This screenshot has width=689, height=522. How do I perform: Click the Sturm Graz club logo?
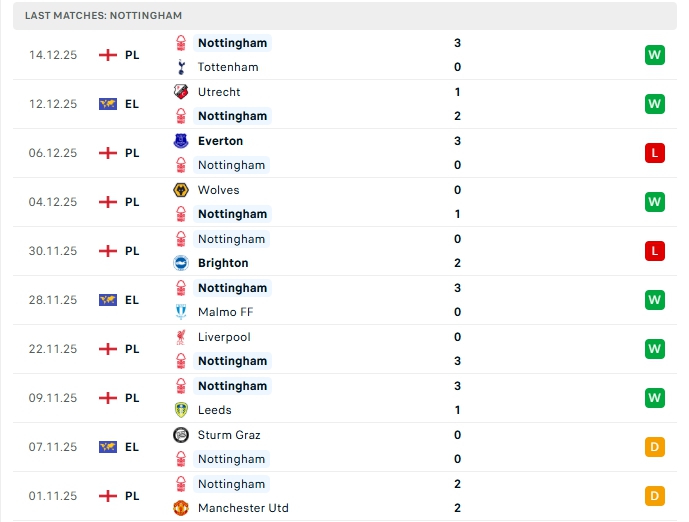(x=181, y=435)
